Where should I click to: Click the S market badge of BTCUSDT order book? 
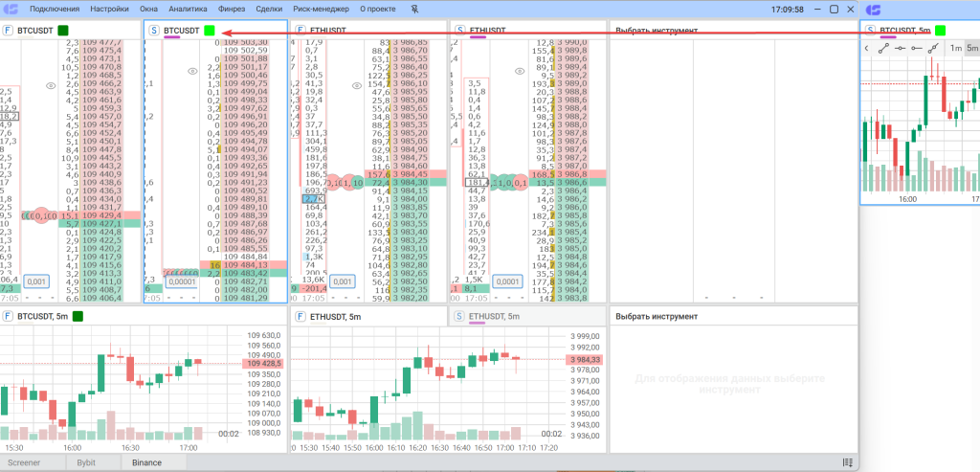(x=153, y=31)
